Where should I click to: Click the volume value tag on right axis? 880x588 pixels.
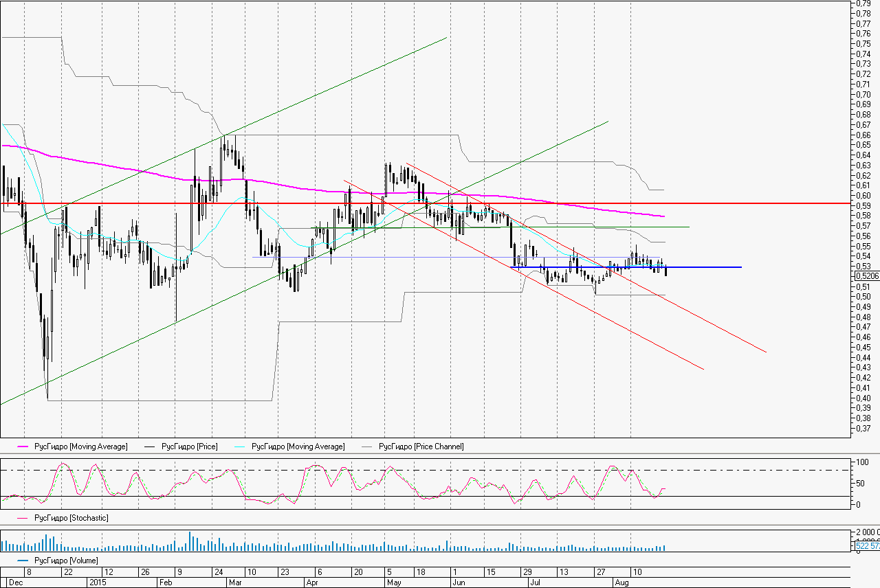tap(866, 545)
